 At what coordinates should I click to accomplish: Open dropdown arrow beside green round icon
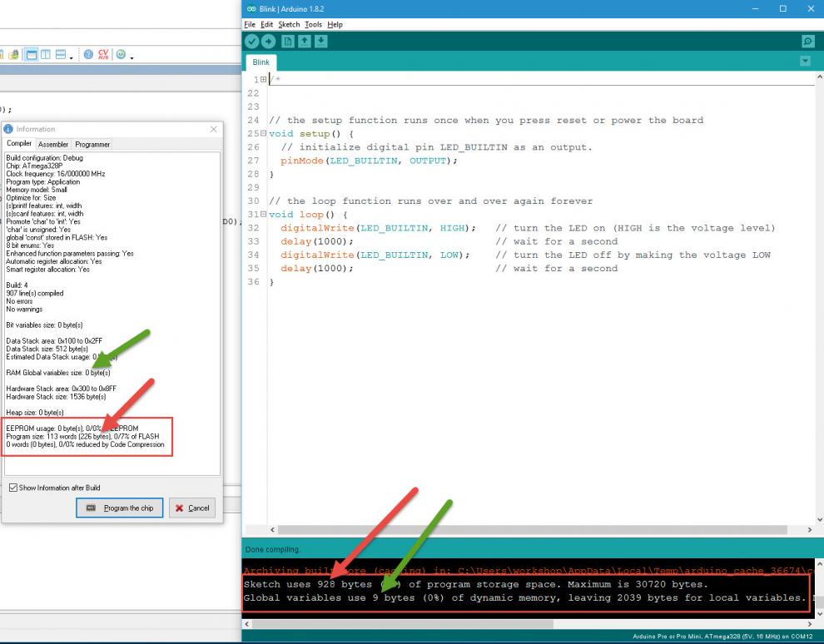[x=132, y=57]
